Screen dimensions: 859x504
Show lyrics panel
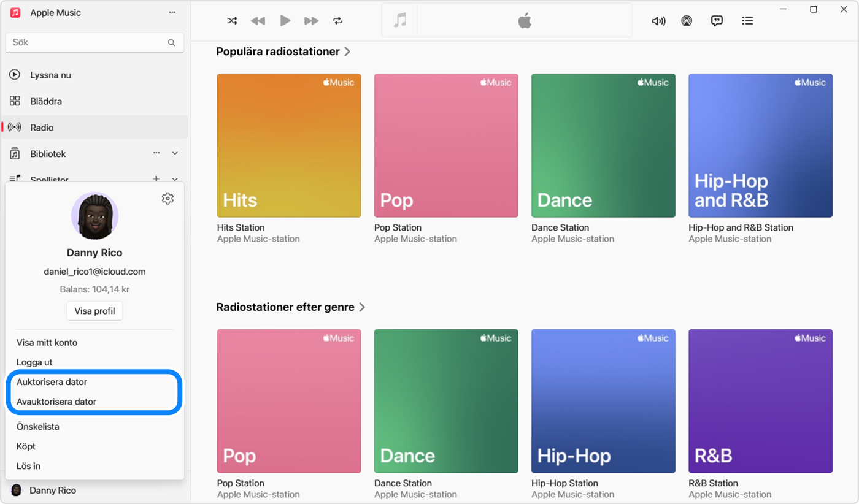pyautogui.click(x=717, y=21)
